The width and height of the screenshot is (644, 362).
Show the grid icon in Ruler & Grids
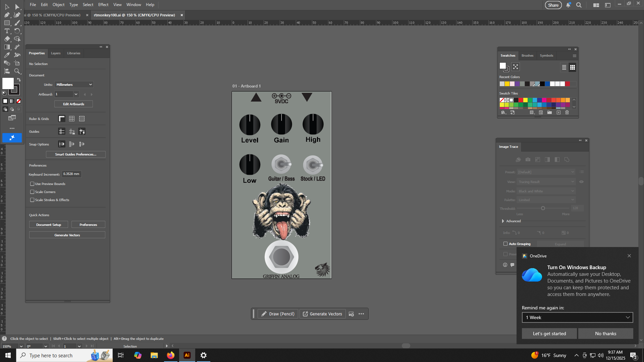[x=72, y=119]
